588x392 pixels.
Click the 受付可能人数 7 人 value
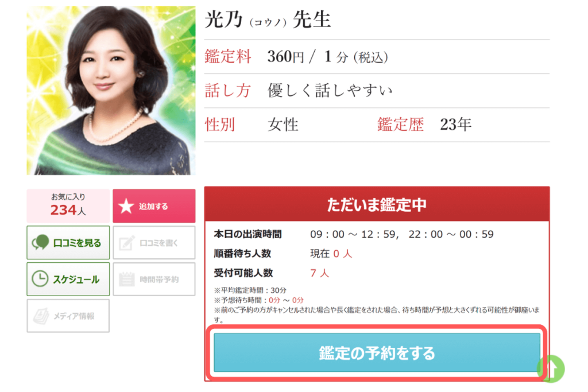319,273
